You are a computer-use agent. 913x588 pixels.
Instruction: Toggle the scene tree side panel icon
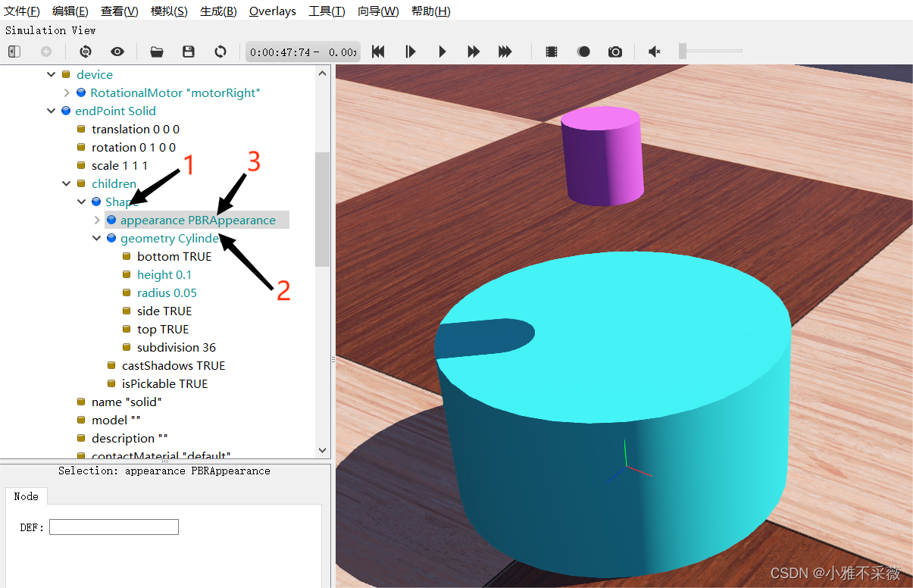click(x=14, y=52)
